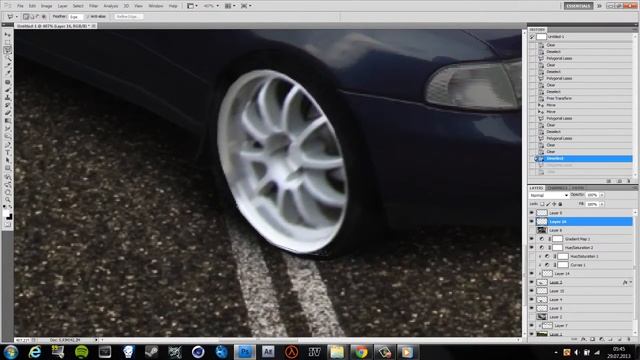Select the Eraser tool
640x360 pixels.
[7, 113]
